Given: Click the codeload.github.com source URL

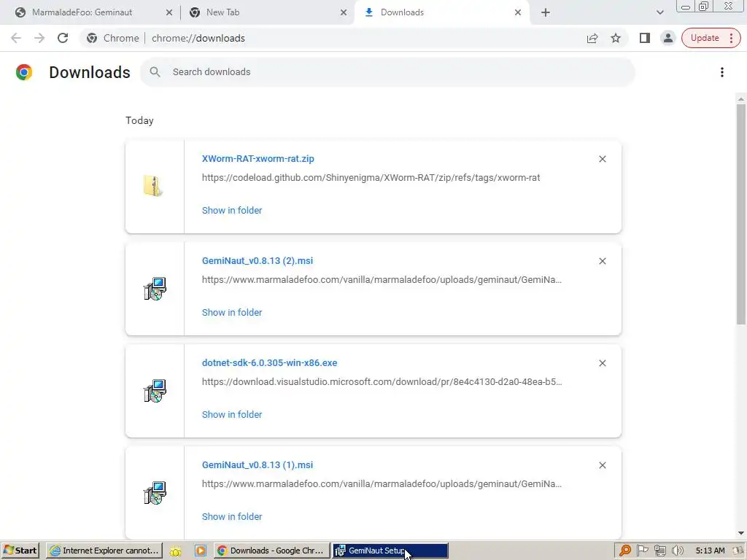Looking at the screenshot, I should click(x=371, y=178).
